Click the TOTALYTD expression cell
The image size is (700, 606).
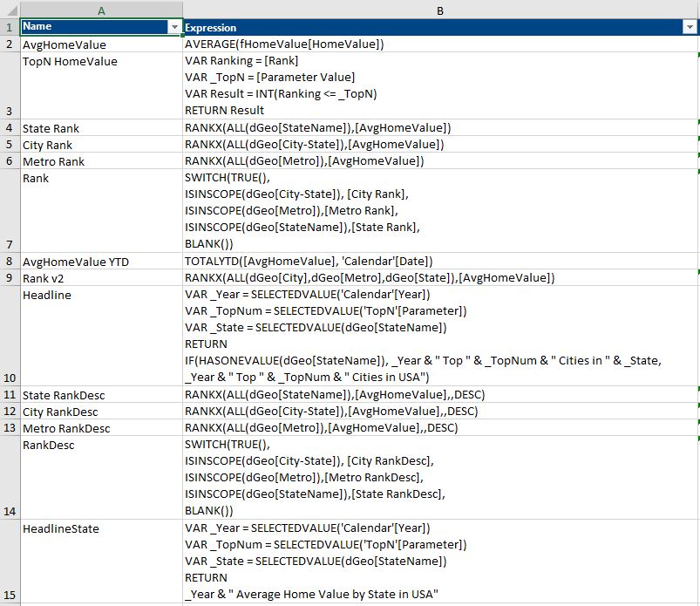(x=439, y=262)
